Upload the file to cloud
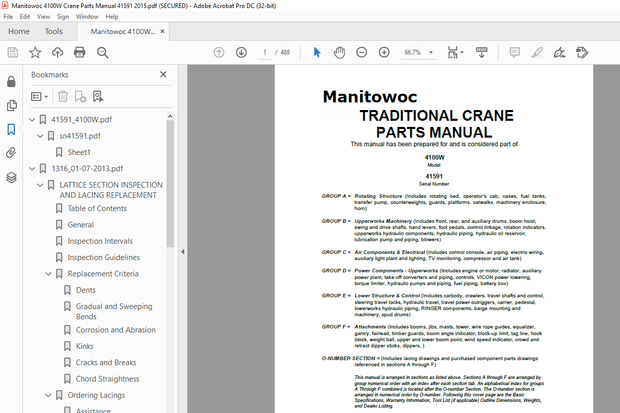 coord(57,52)
